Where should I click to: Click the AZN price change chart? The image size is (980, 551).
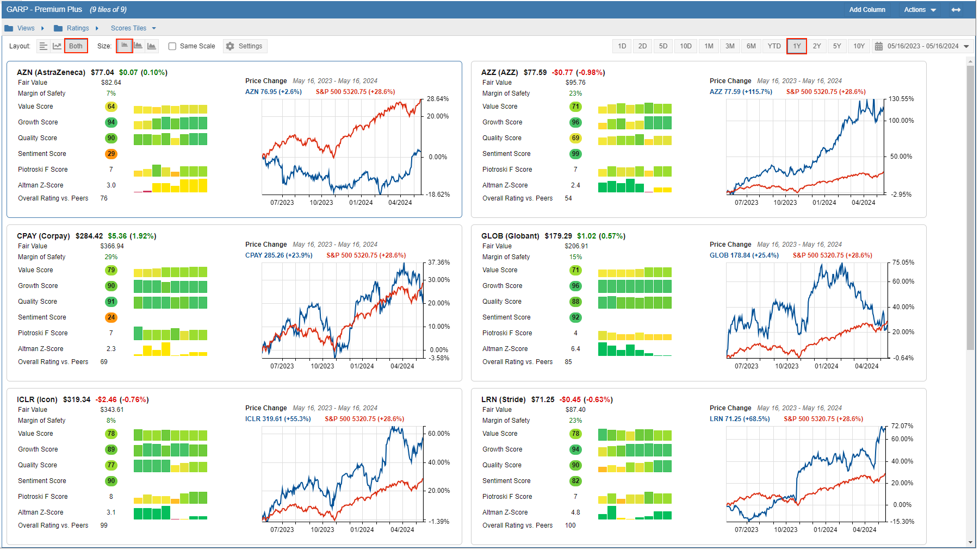(342, 147)
